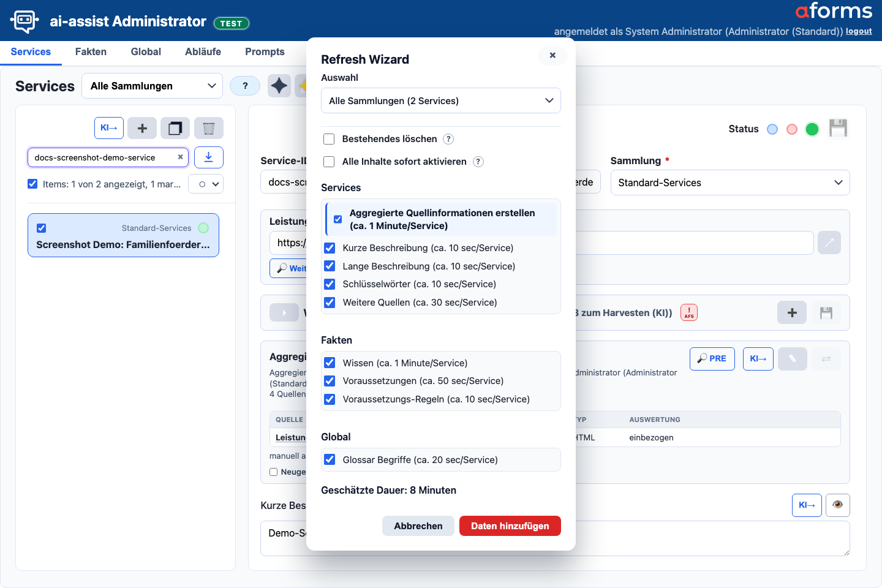Image resolution: width=882 pixels, height=588 pixels.
Task: Uncheck Weitere Quellen option
Action: 330,303
